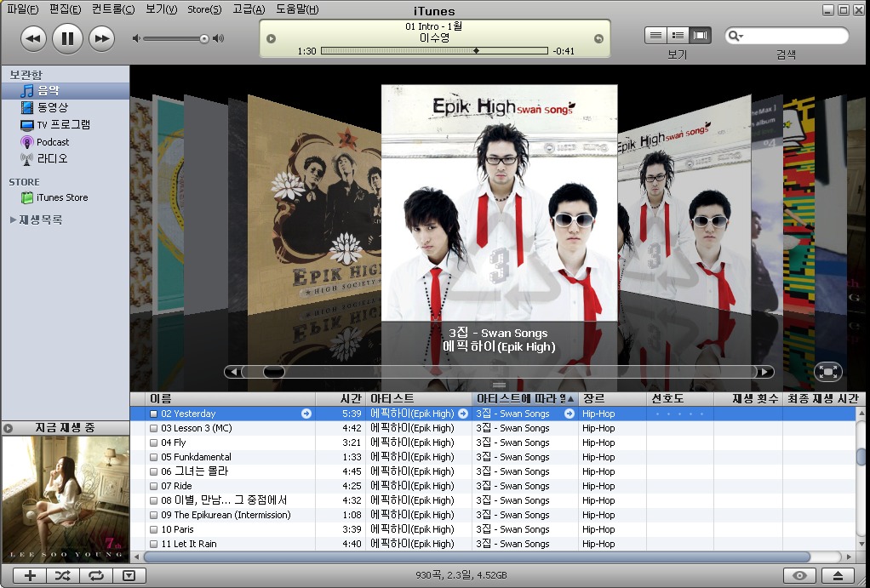Open the 컨트롤(C) menu
Viewport: 870px width, 588px height.
click(113, 9)
